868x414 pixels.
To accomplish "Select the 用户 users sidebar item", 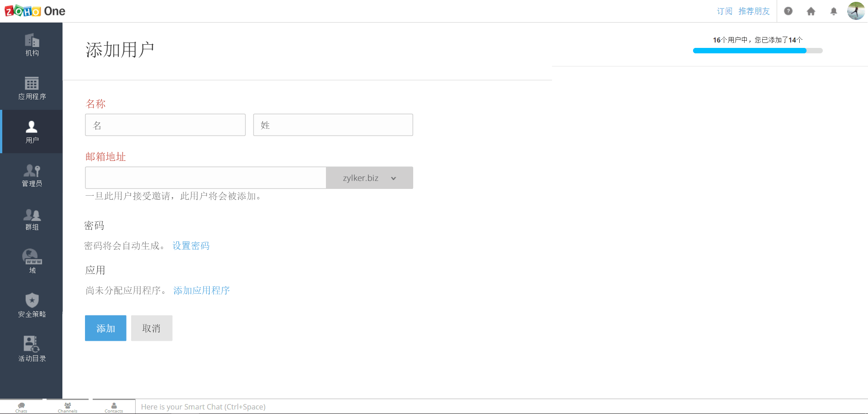I will click(32, 132).
